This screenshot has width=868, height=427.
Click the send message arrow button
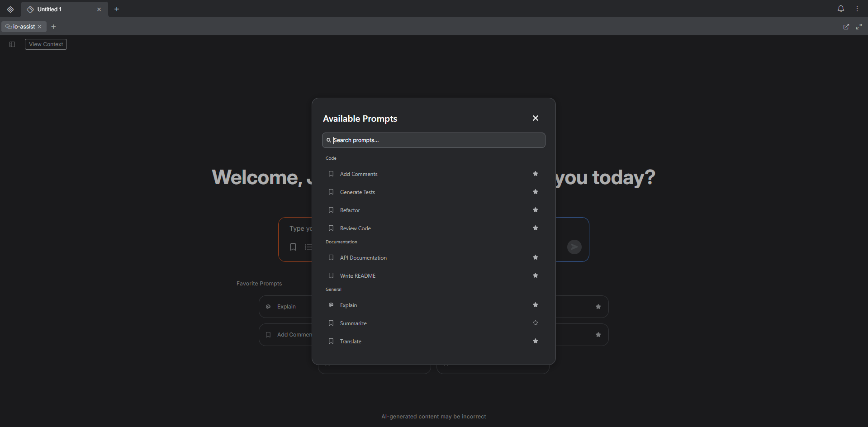pyautogui.click(x=574, y=247)
